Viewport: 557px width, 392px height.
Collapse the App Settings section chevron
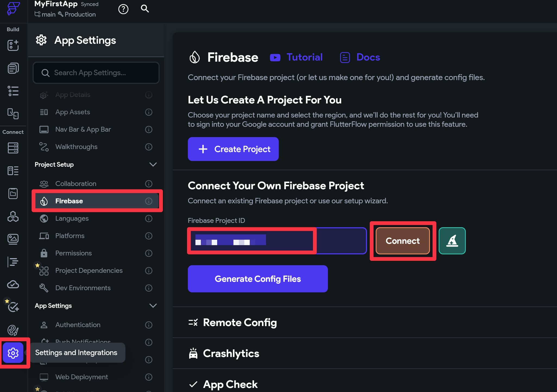pyautogui.click(x=153, y=306)
